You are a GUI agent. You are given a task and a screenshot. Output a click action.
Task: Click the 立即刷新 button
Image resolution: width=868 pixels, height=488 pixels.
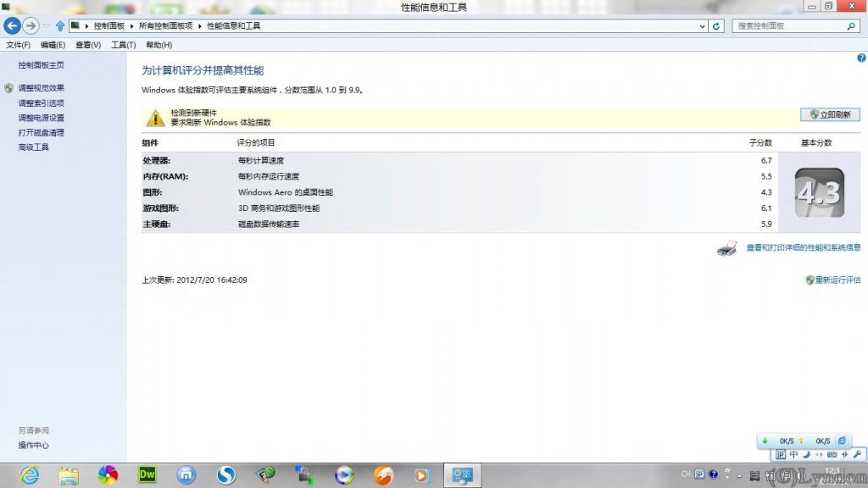[831, 114]
